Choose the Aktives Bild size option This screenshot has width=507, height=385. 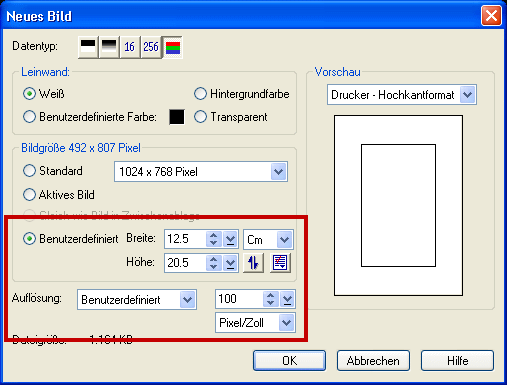[x=59, y=195]
